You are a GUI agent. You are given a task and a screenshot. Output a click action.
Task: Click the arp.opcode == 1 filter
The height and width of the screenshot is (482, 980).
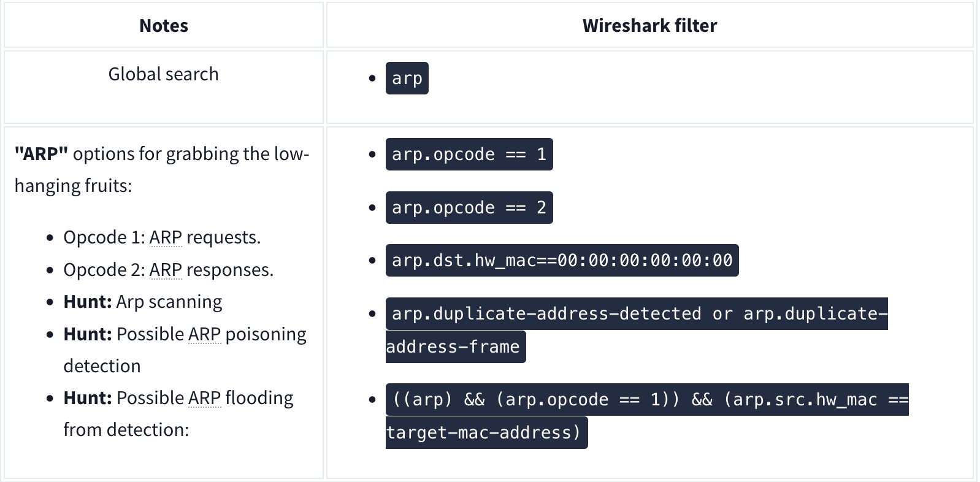pyautogui.click(x=469, y=155)
